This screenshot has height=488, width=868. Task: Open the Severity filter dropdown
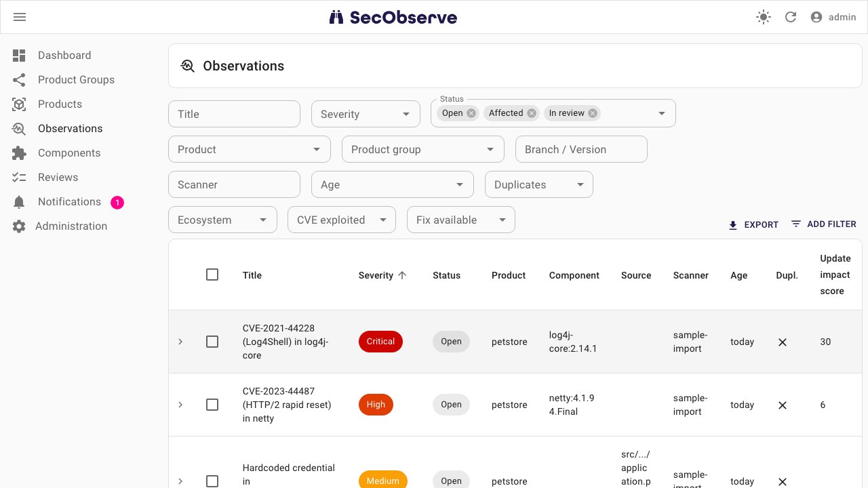coord(366,114)
